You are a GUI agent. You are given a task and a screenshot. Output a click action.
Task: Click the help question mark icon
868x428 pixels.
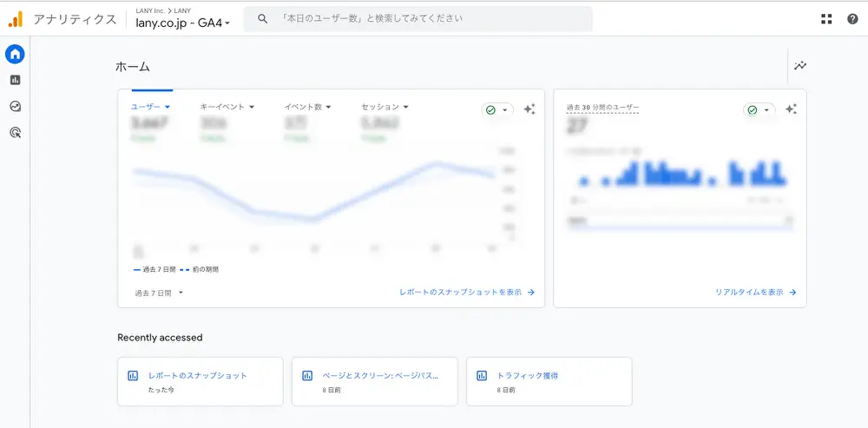(852, 18)
